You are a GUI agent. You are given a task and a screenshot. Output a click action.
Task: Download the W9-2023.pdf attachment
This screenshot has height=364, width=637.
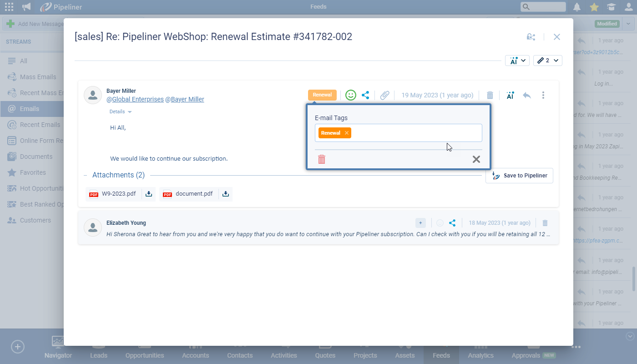[x=149, y=194]
